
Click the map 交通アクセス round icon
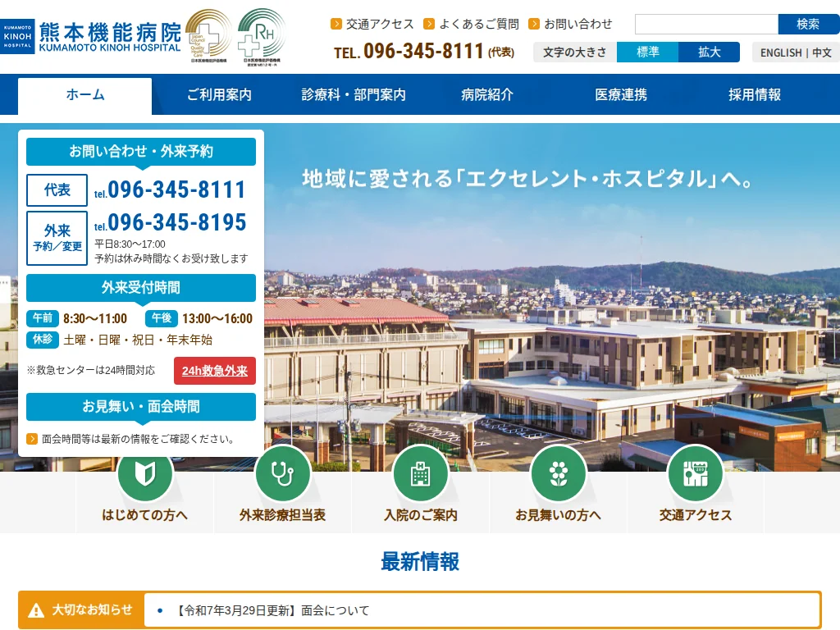pyautogui.click(x=696, y=473)
